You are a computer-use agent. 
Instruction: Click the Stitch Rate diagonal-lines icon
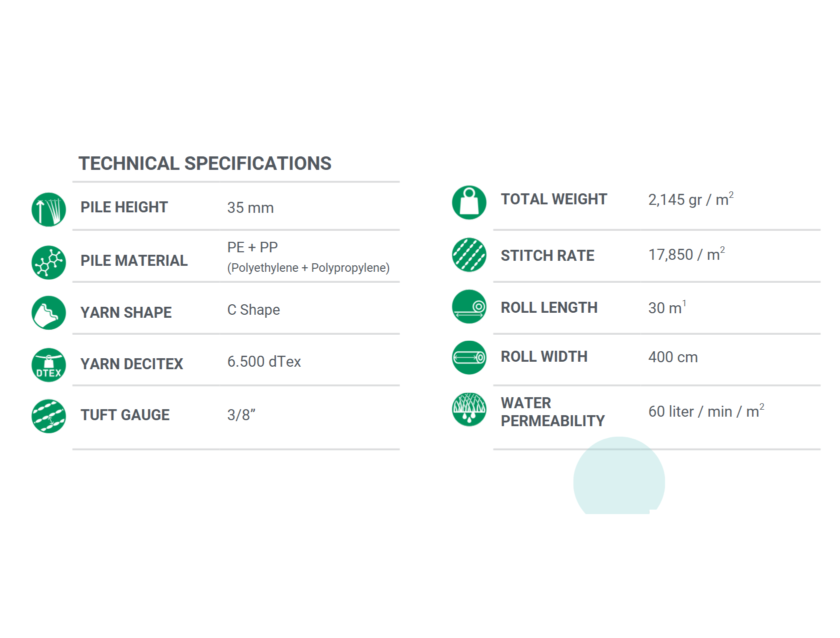469,255
